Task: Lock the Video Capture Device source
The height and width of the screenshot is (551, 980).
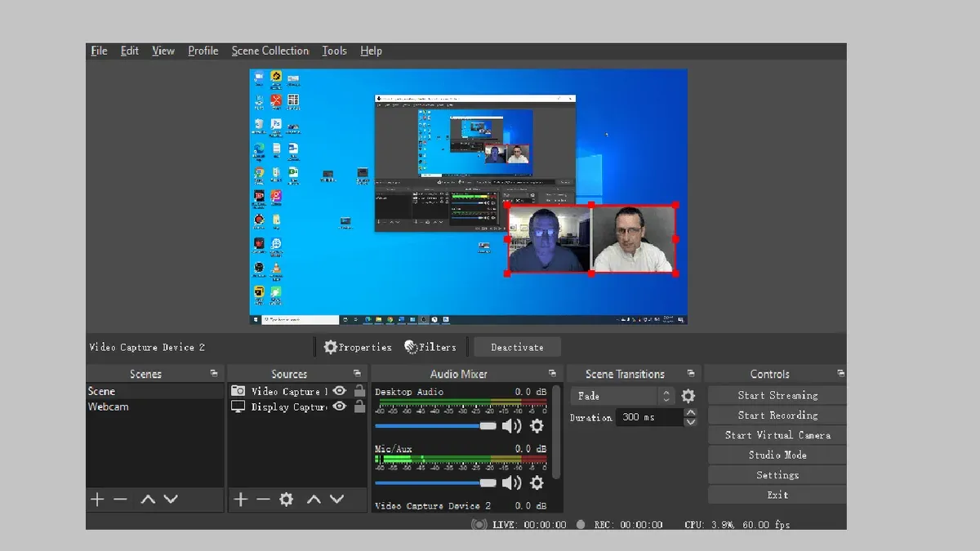Action: coord(359,391)
